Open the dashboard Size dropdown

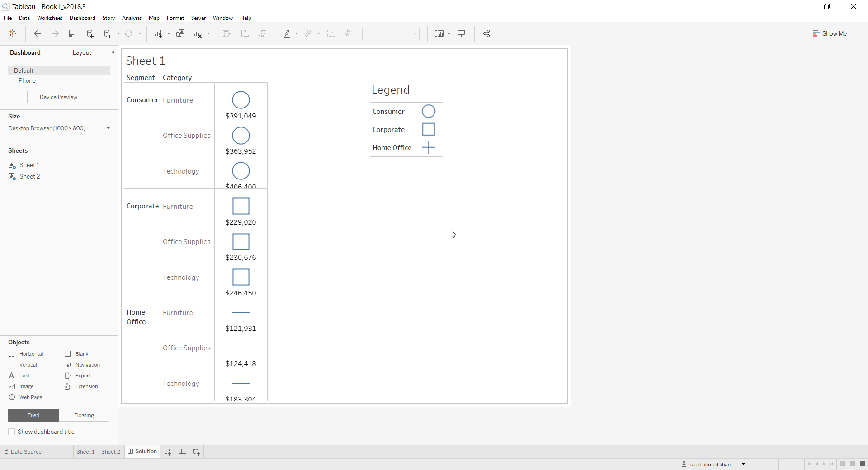coord(59,128)
